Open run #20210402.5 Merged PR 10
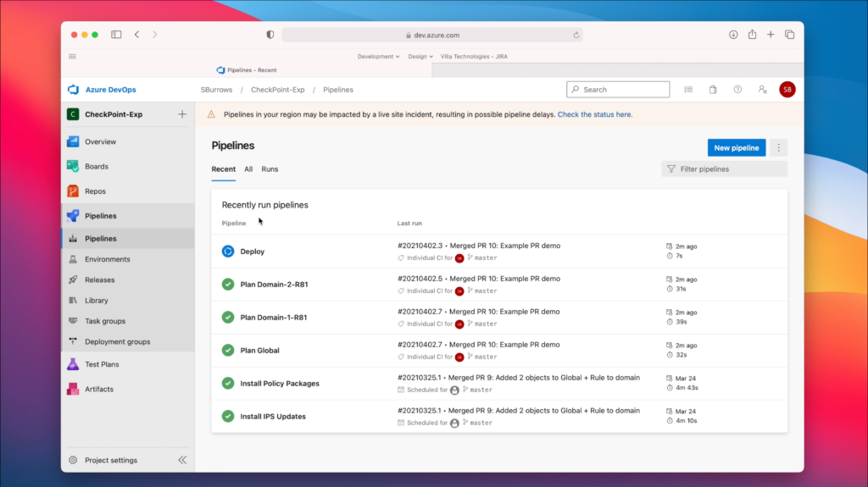The image size is (868, 487). (479, 279)
